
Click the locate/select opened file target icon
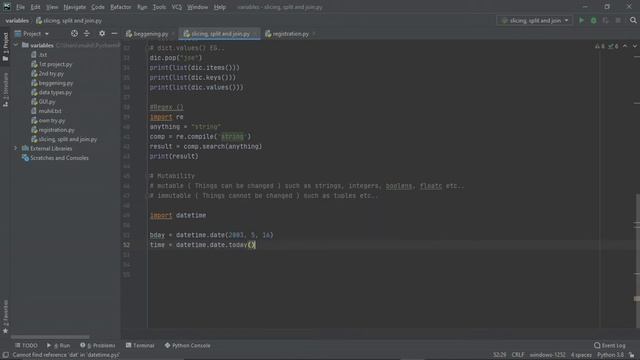click(74, 33)
